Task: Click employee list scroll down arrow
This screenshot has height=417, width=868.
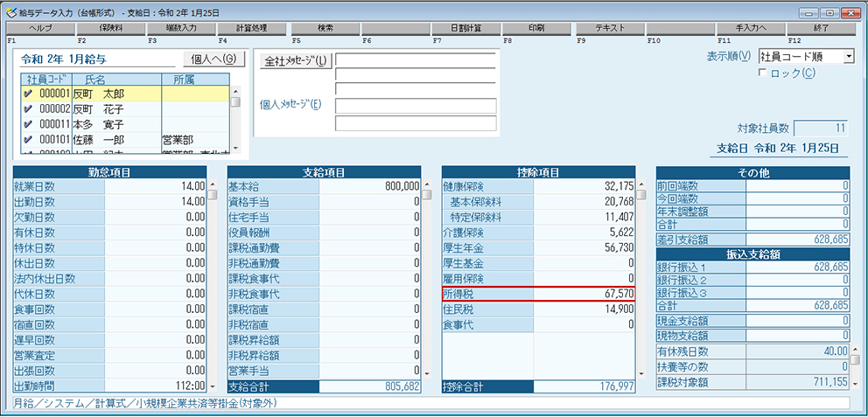Action: coord(236,149)
